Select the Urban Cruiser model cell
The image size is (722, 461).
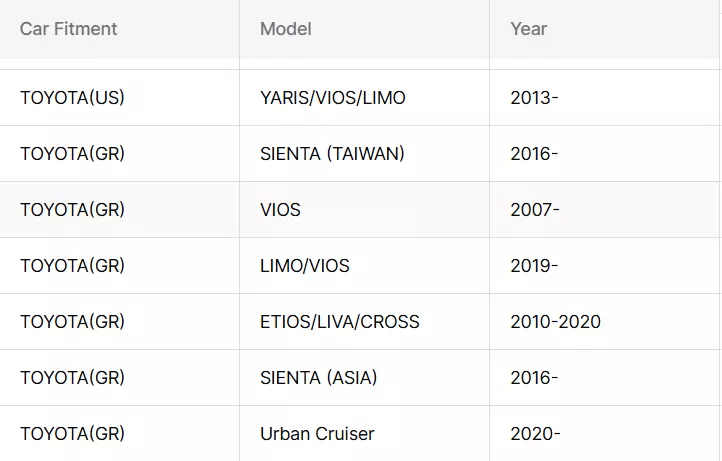click(x=364, y=434)
